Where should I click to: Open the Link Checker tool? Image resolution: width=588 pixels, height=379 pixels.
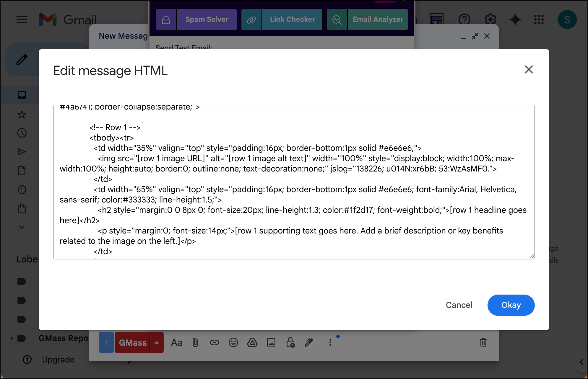(x=292, y=19)
